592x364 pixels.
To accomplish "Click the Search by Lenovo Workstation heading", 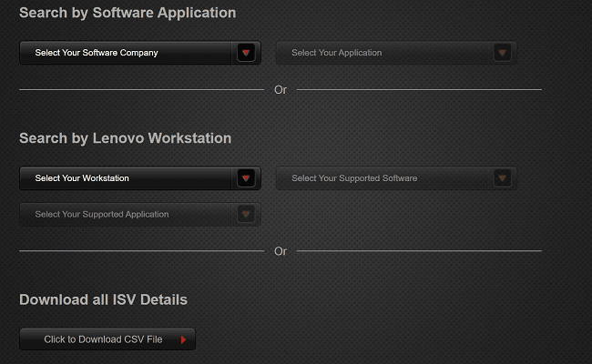I will coord(126,138).
